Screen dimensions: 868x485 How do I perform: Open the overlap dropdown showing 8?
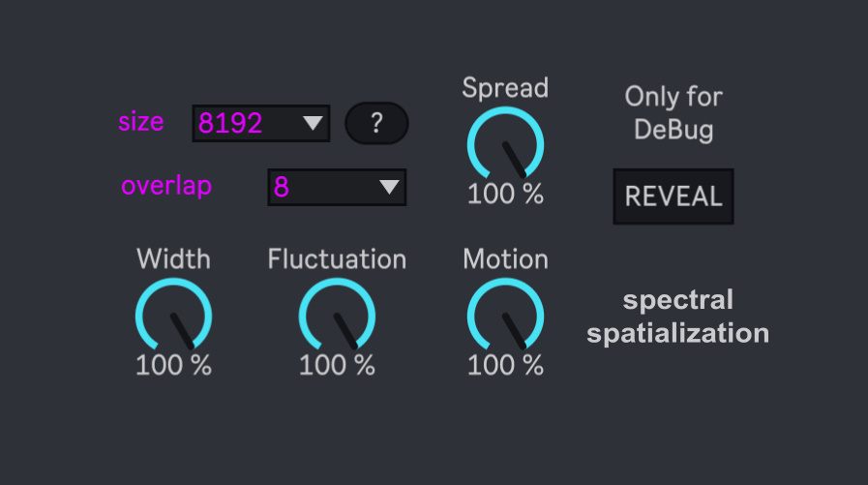[x=324, y=187]
